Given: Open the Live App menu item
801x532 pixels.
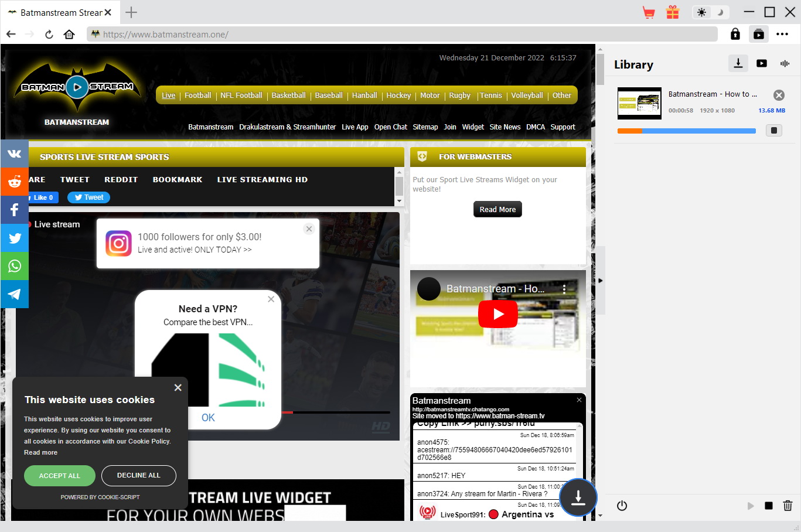Looking at the screenshot, I should pyautogui.click(x=355, y=127).
